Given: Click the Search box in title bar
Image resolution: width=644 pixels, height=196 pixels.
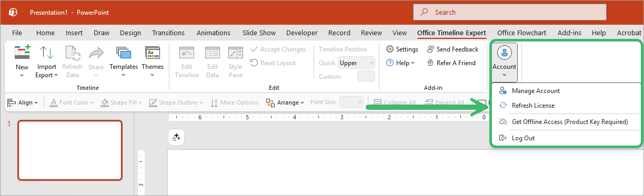Looking at the screenshot, I should coord(510,12).
